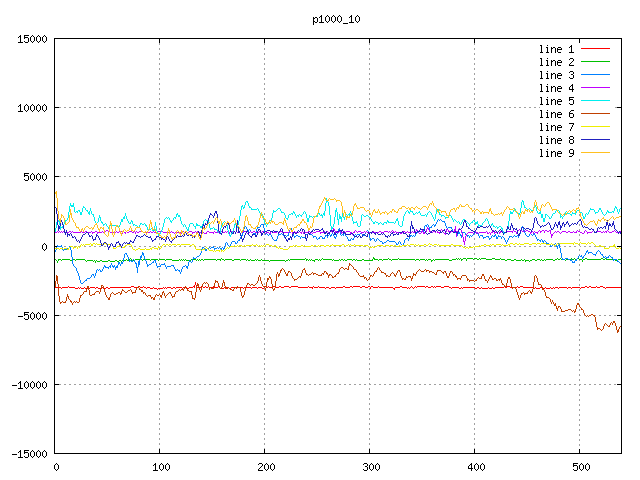Click the 'line 2' legend entry text

point(557,62)
